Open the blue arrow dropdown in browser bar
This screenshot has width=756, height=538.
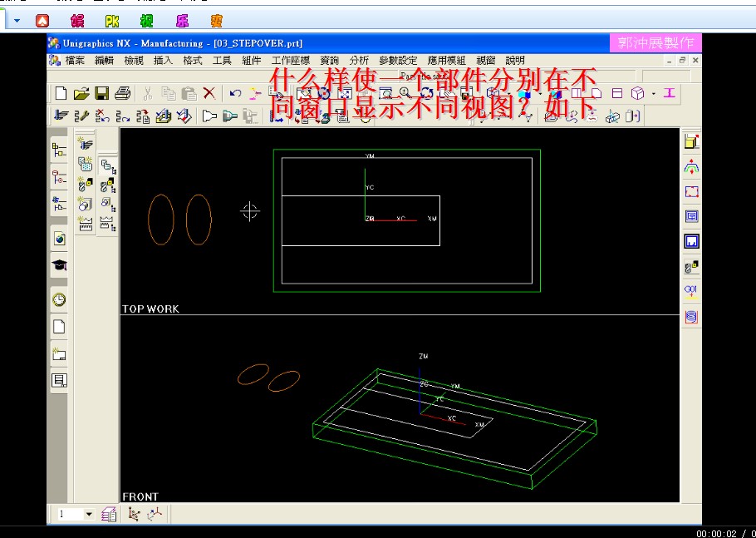coord(17,20)
